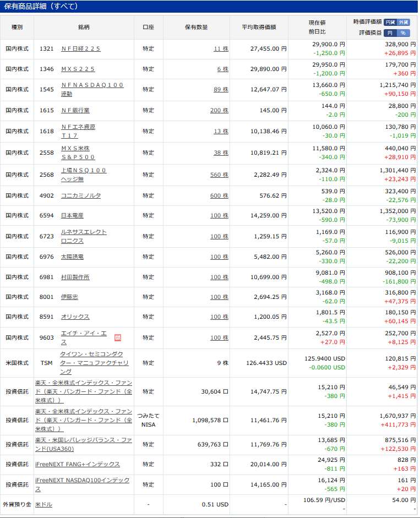The image size is (420, 518).
Task: Click the 106.59 円/USD rate
Action: pos(324,500)
